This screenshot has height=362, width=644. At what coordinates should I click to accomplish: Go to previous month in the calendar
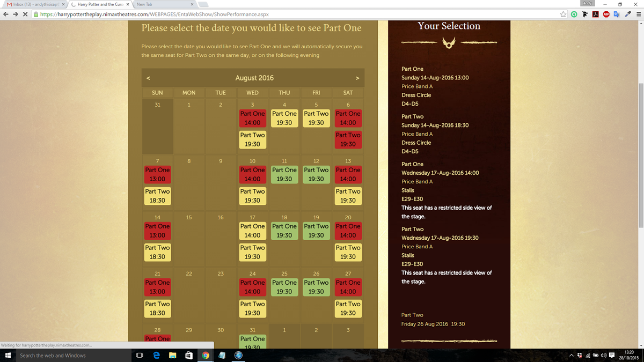click(149, 78)
